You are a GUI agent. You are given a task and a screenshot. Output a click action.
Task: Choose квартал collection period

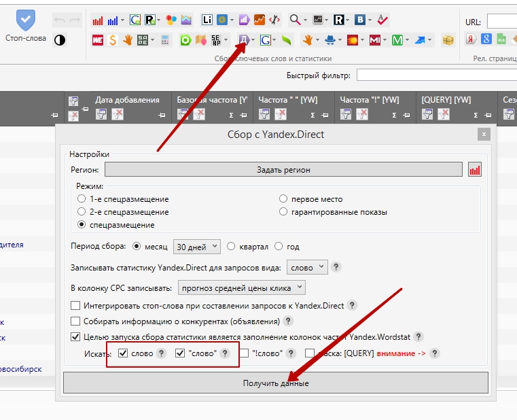point(231,247)
